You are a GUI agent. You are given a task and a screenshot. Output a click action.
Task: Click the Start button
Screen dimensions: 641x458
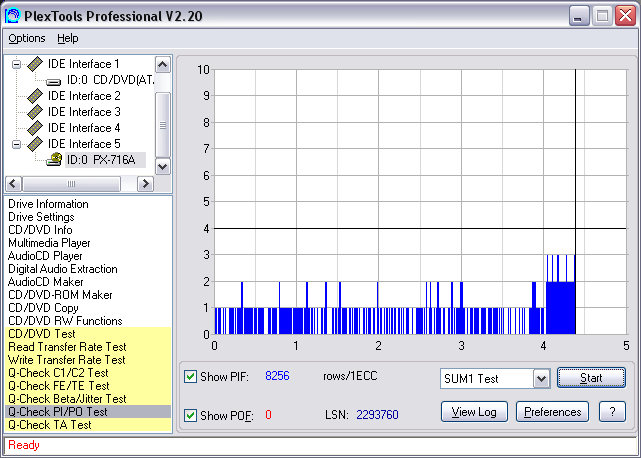pyautogui.click(x=592, y=377)
